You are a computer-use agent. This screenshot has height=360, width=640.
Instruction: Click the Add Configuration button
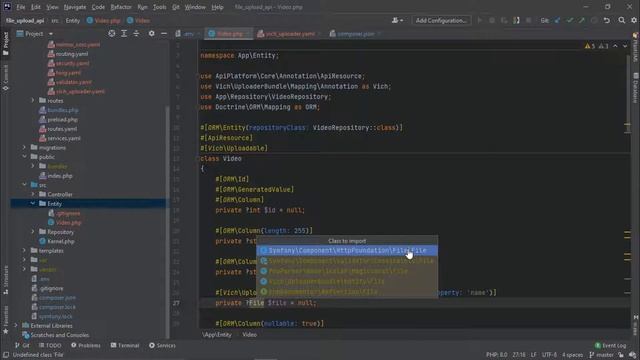click(x=441, y=20)
